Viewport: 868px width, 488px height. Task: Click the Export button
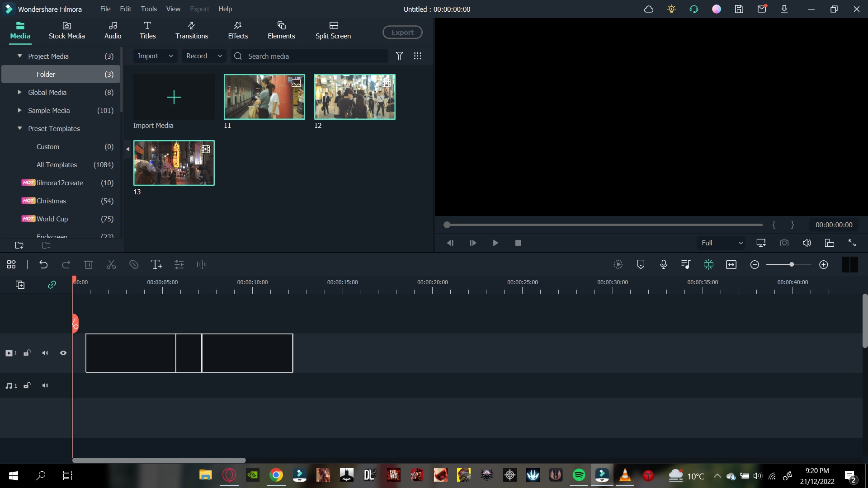point(402,32)
